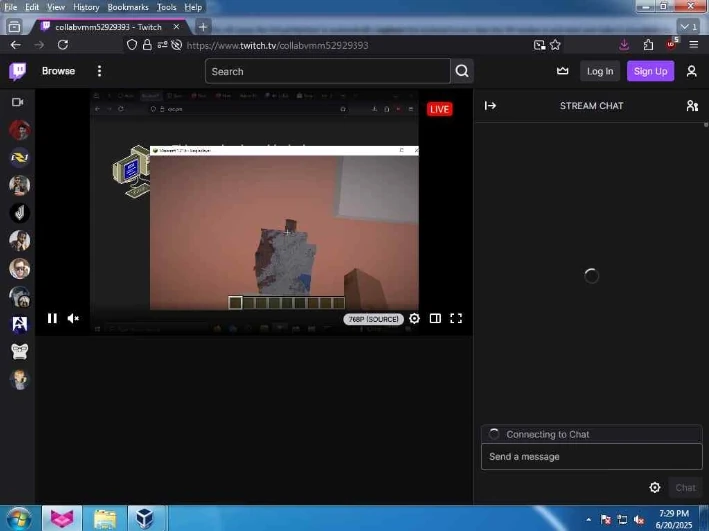Click the magnifier search button
709x531 pixels.
pos(462,71)
